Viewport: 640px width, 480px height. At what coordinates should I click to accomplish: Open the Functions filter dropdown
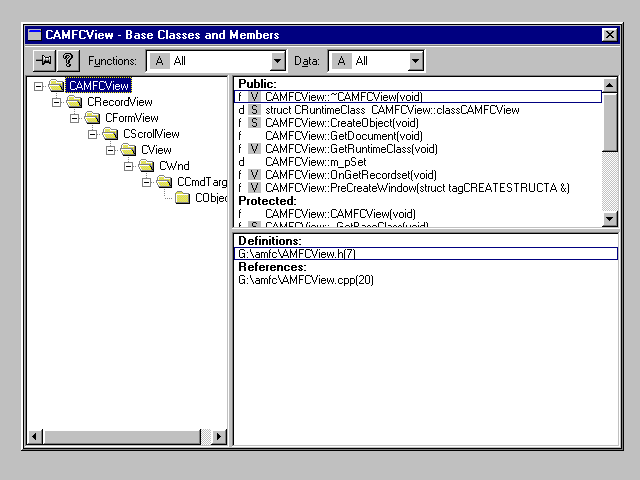(x=277, y=61)
